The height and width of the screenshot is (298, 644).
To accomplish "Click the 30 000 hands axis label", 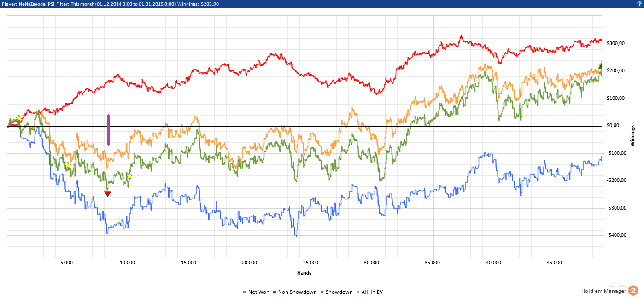I will pos(371,263).
